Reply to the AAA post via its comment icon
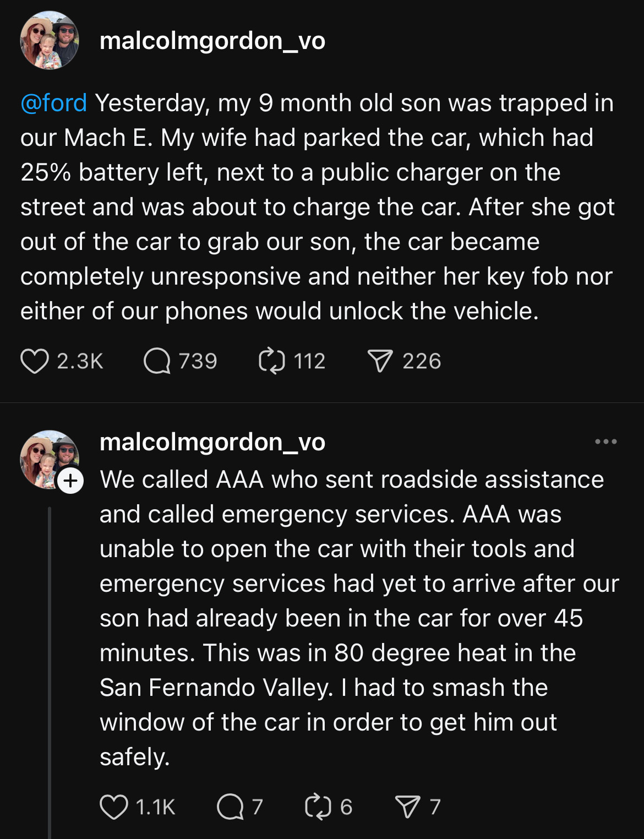The width and height of the screenshot is (644, 839). click(230, 807)
